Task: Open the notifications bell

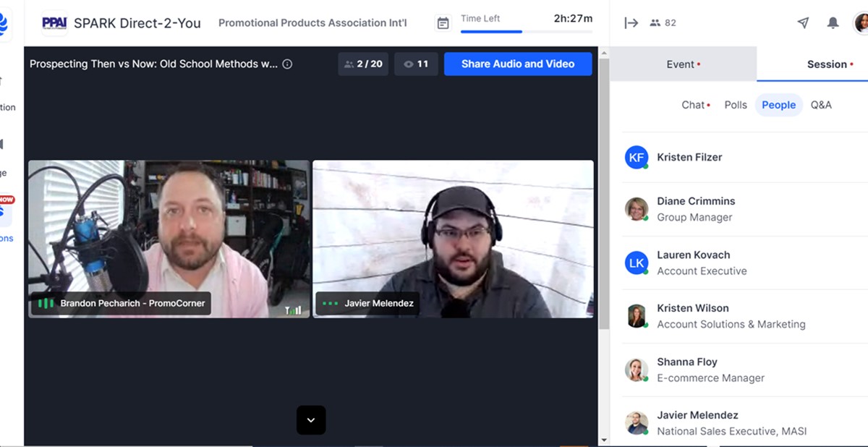Action: click(x=833, y=23)
